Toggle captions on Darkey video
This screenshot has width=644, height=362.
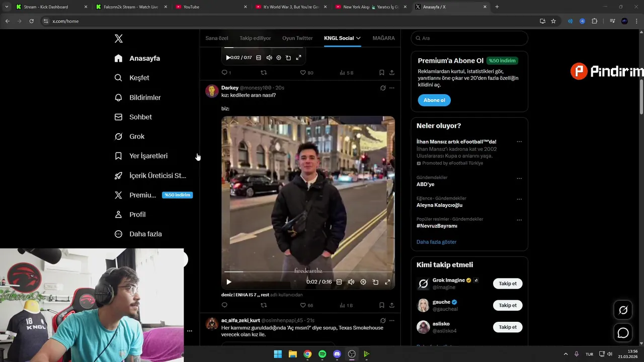(339, 282)
